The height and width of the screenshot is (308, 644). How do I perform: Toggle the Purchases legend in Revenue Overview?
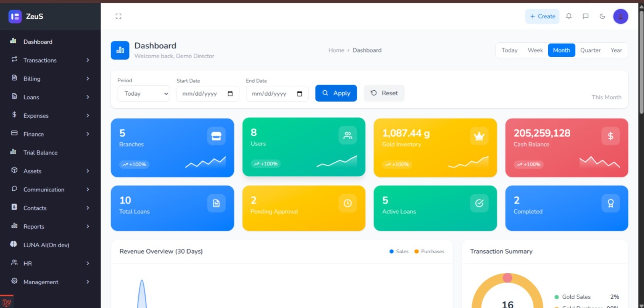[x=429, y=251]
